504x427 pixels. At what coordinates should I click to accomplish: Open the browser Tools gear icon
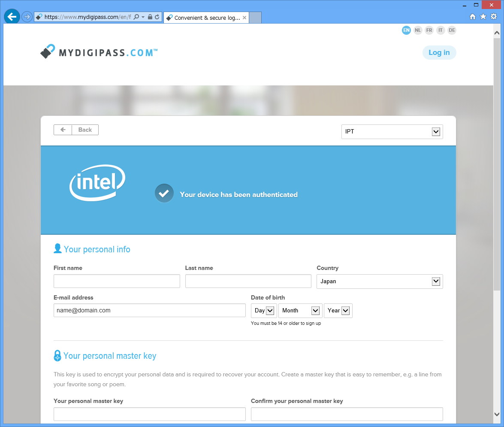(x=494, y=16)
